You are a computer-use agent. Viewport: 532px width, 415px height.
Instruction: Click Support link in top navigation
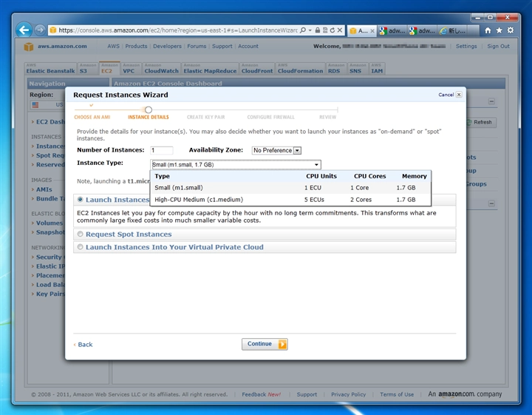222,46
